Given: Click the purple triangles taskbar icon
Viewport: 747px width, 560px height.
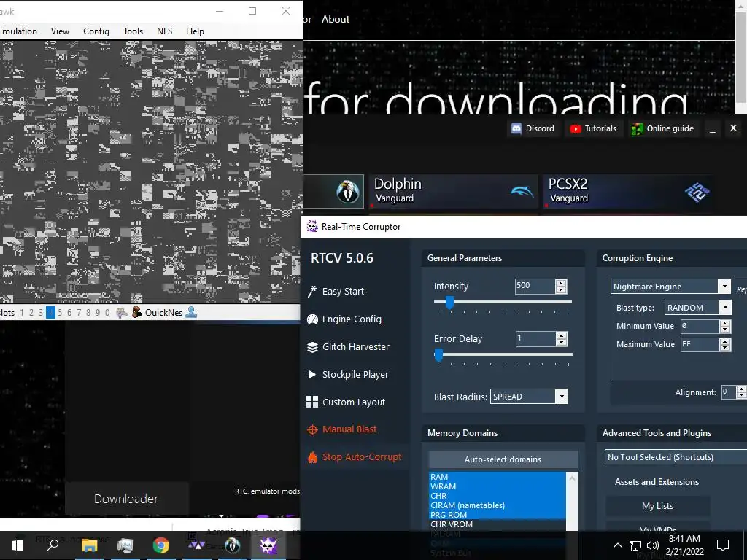Looking at the screenshot, I should pyautogui.click(x=196, y=545).
